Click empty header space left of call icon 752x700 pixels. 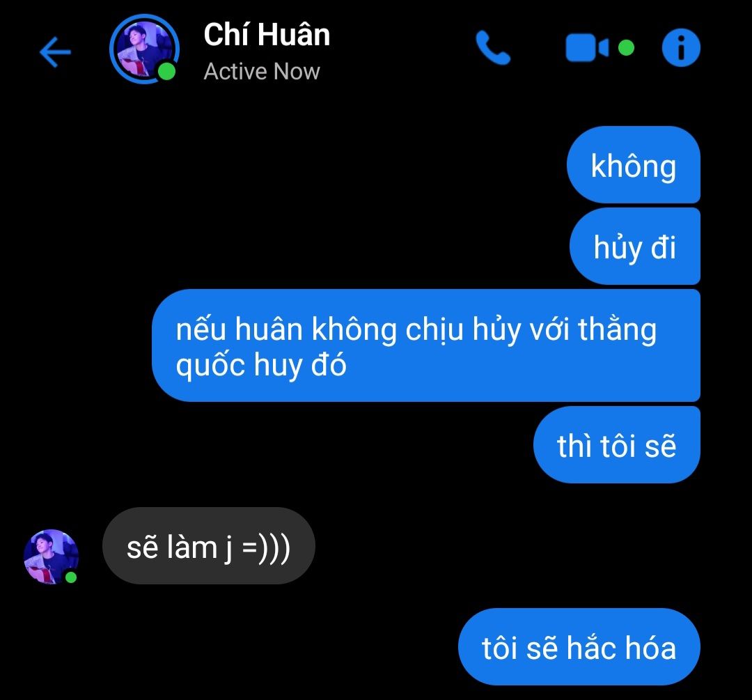coord(403,48)
